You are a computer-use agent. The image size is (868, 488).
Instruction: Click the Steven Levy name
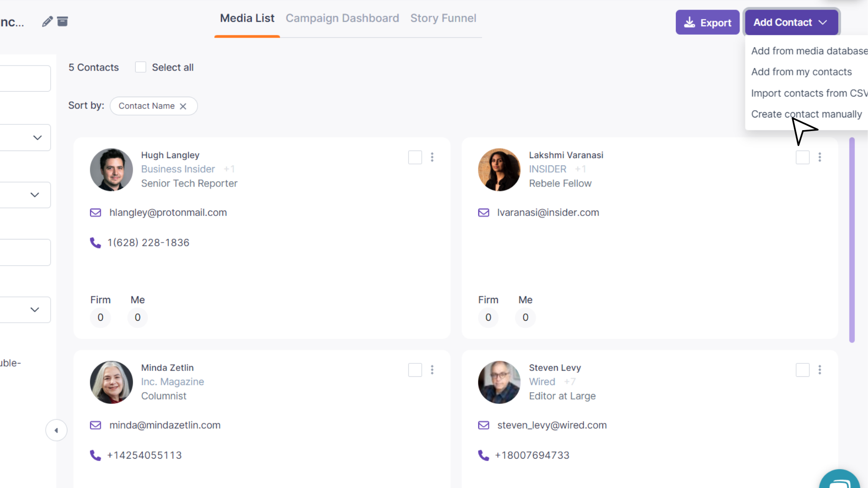point(555,368)
